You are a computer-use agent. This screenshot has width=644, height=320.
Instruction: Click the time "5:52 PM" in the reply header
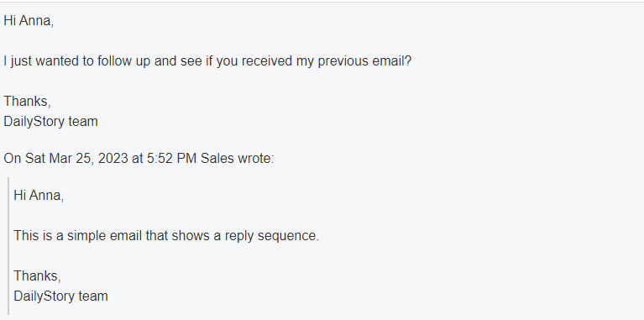171,159
